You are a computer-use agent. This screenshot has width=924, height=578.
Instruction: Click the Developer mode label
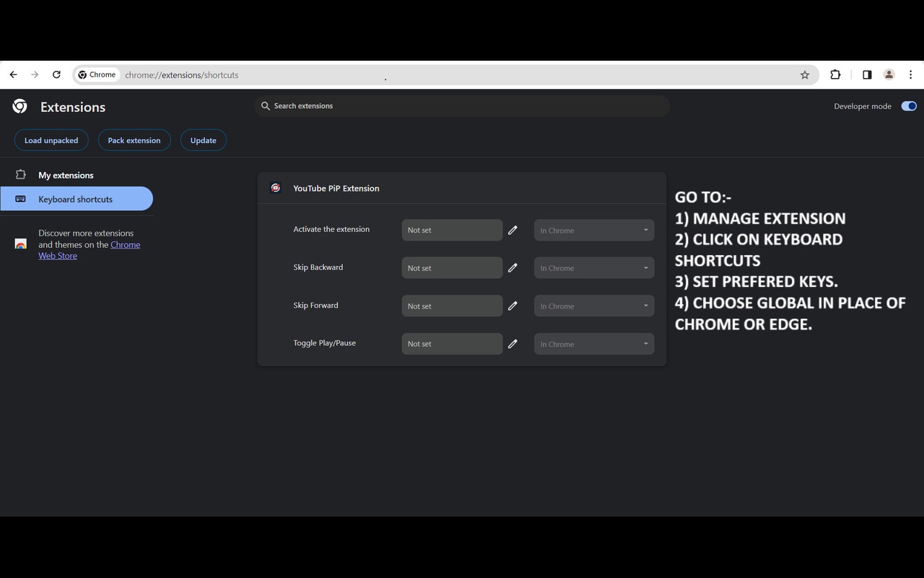(x=863, y=106)
